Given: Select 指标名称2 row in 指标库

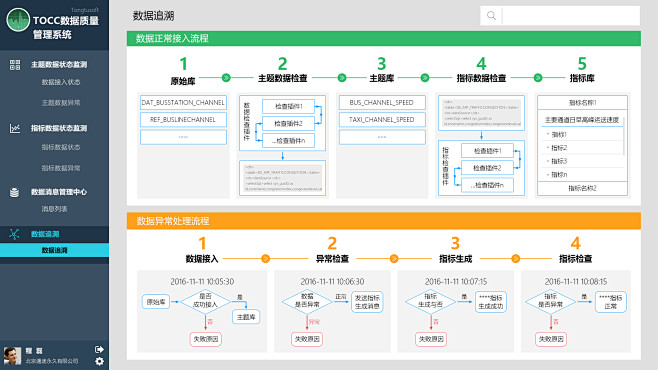Looking at the screenshot, I should pos(582,188).
